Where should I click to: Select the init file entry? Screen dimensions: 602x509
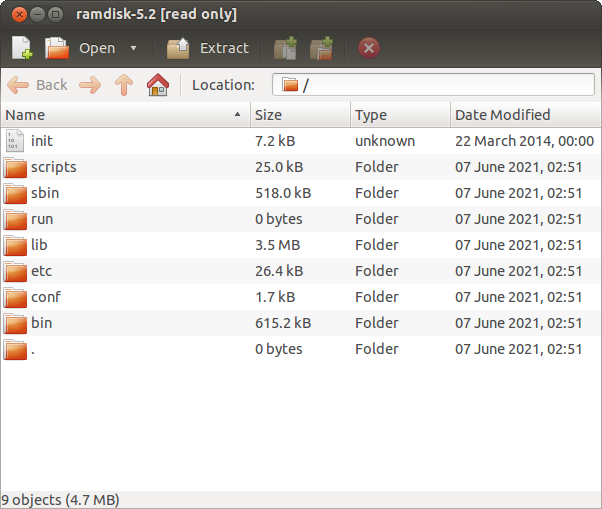(41, 141)
